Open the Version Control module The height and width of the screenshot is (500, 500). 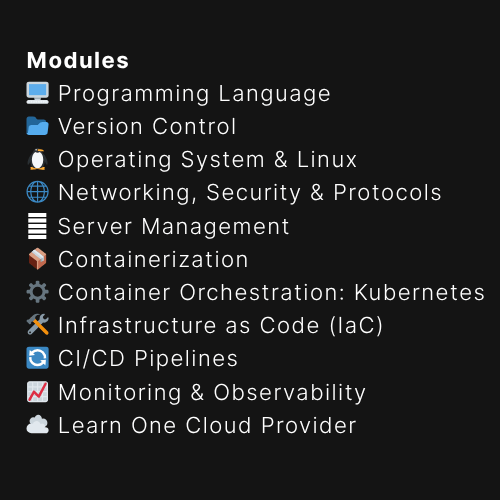click(x=147, y=127)
